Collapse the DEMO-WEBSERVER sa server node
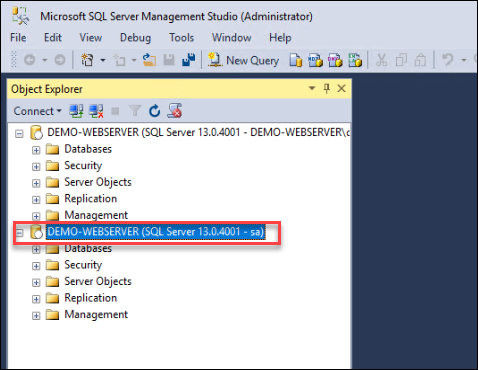This screenshot has width=478, height=370. [19, 233]
